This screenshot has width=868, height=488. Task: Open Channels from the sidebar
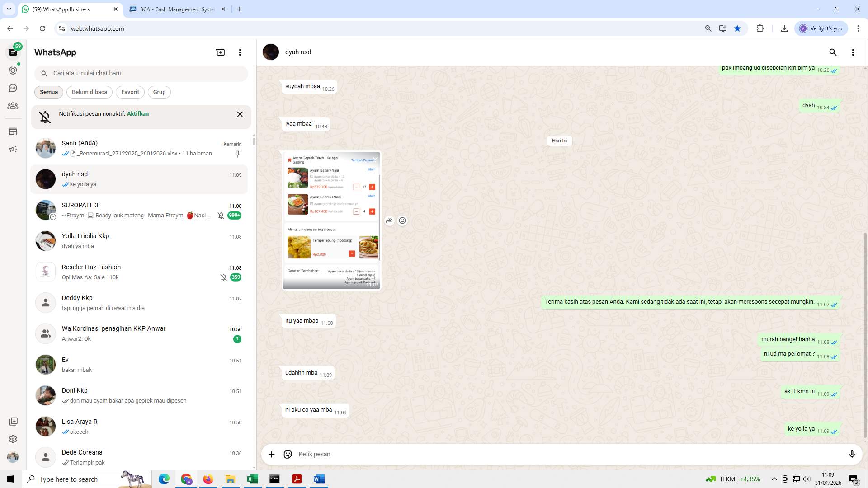coord(13,88)
